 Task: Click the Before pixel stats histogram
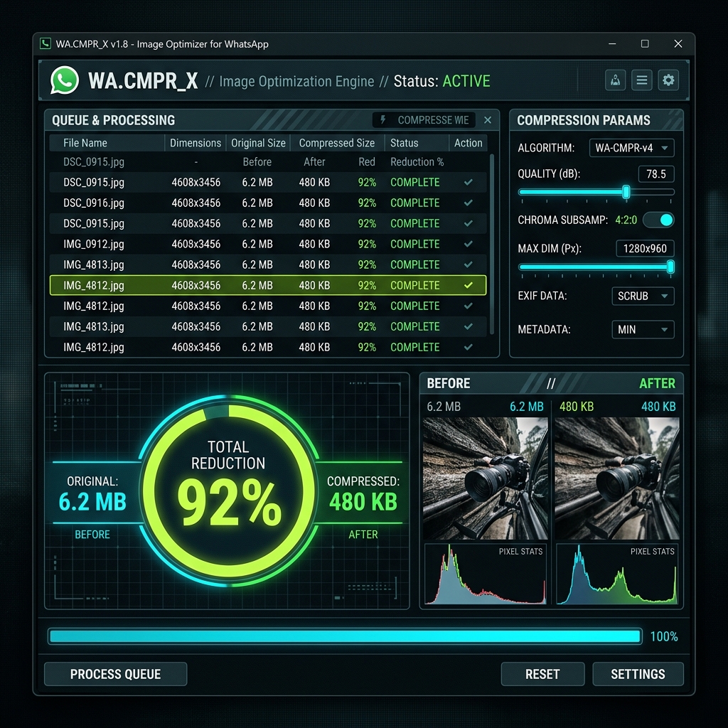[486, 574]
